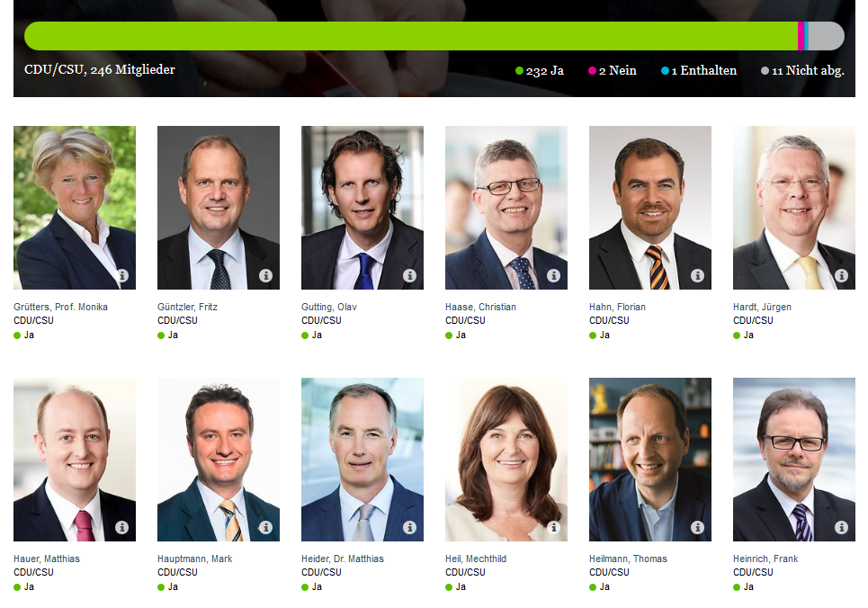Select Mark Hauptmann's portrait thumbnail

pos(219,460)
